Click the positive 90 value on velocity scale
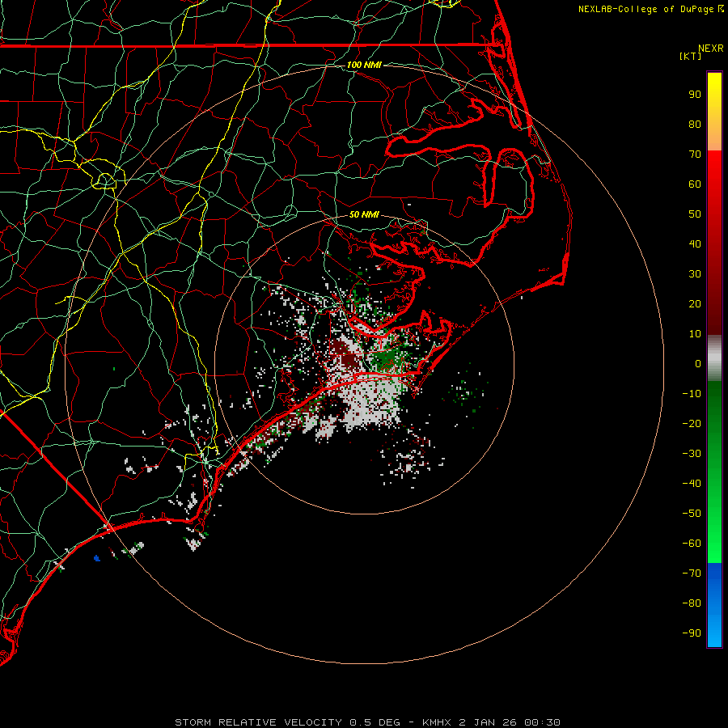Image resolution: width=728 pixels, height=728 pixels. 695,95
